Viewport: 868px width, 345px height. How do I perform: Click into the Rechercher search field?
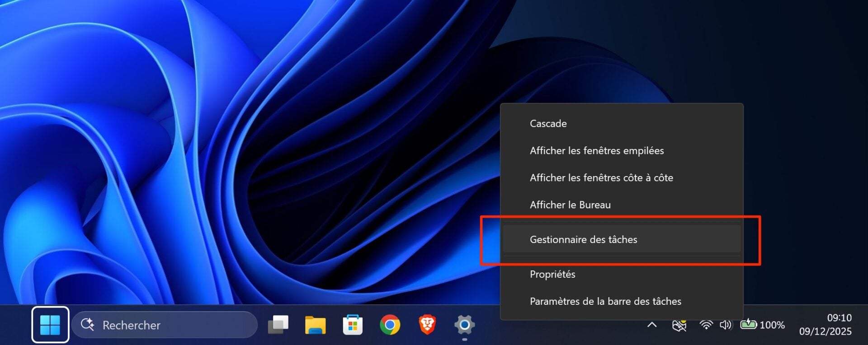tap(165, 325)
